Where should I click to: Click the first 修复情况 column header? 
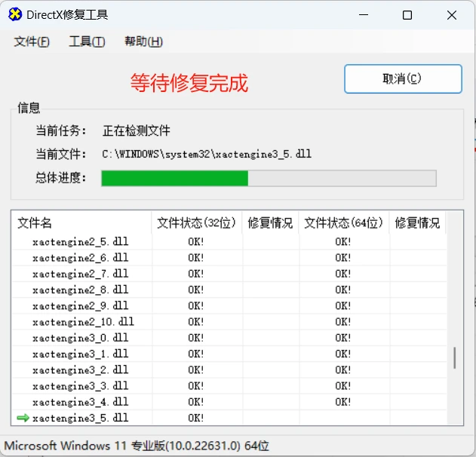click(270, 223)
